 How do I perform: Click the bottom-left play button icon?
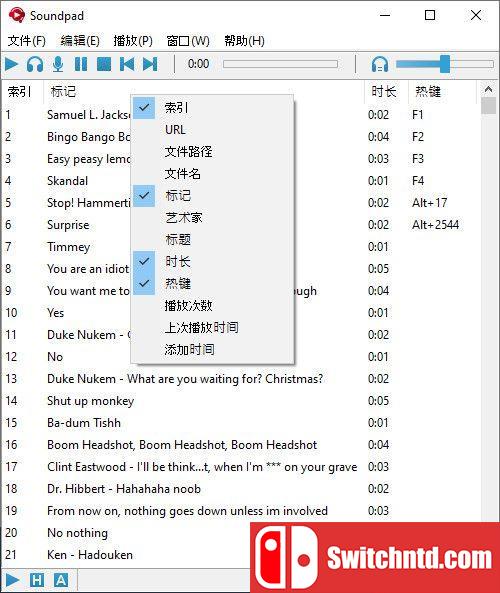pyautogui.click(x=12, y=580)
